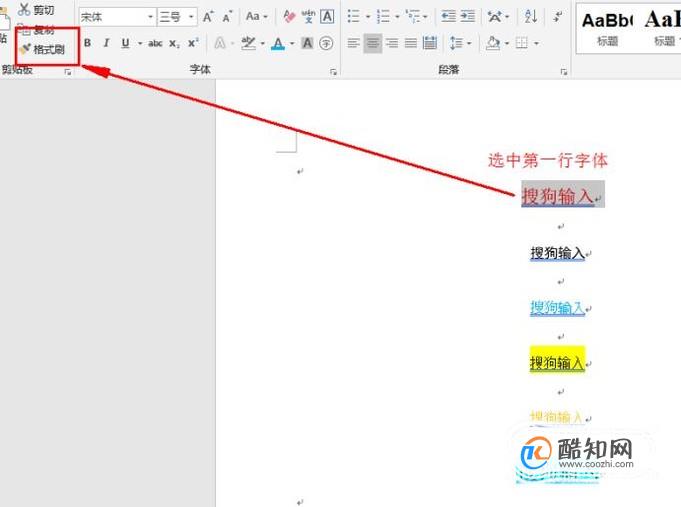Open the Paragraph (段落) dialog launcher

point(564,72)
